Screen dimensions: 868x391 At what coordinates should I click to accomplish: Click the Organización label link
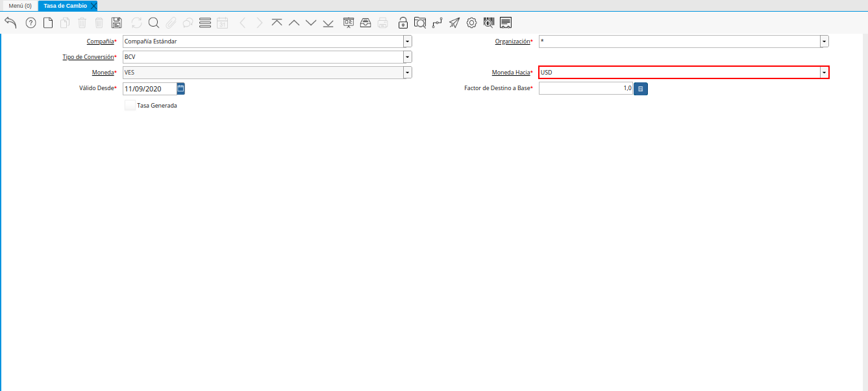coord(512,41)
